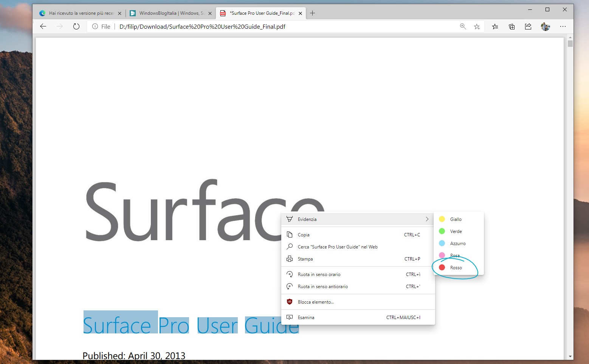This screenshot has width=589, height=364.
Task: Choose Evidenzia in the context menu
Action: (358, 219)
